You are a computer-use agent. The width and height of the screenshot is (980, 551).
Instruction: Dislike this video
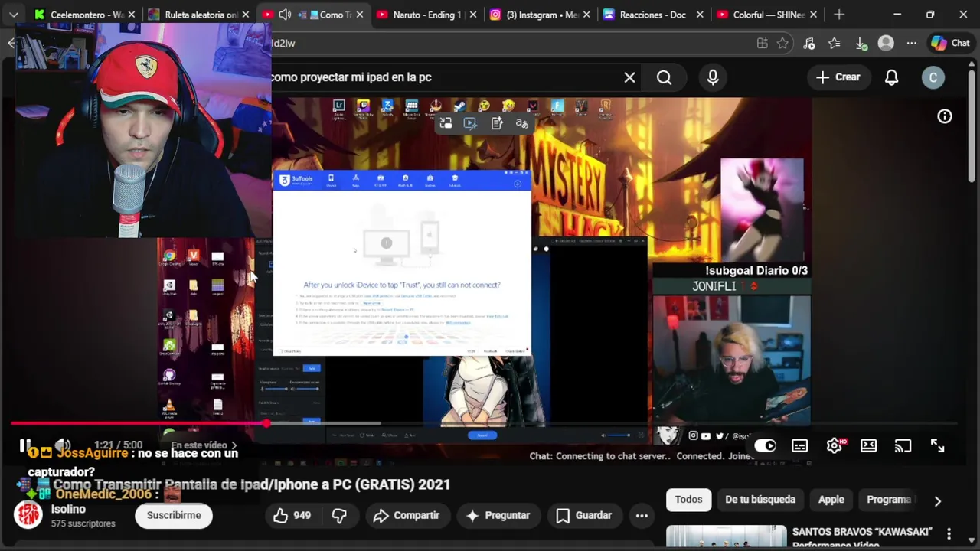(339, 516)
